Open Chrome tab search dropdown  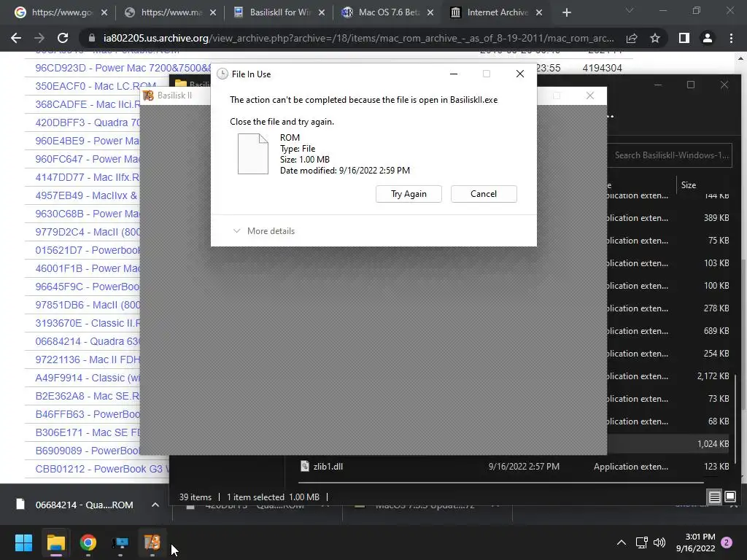[x=630, y=10]
